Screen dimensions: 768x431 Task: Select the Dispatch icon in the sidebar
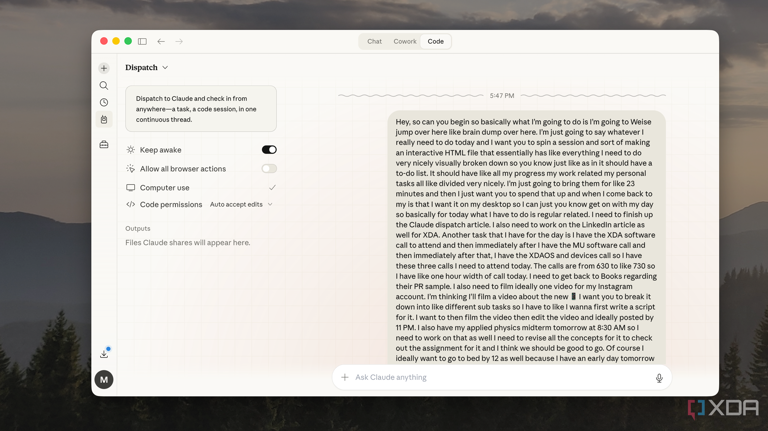point(104,120)
